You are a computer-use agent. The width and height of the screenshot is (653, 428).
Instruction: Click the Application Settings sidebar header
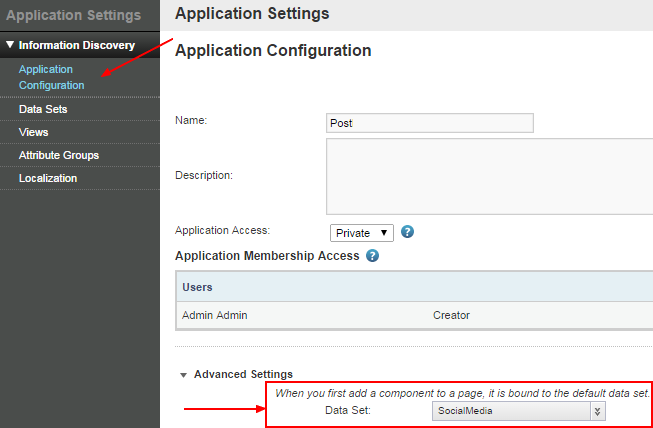pos(72,15)
